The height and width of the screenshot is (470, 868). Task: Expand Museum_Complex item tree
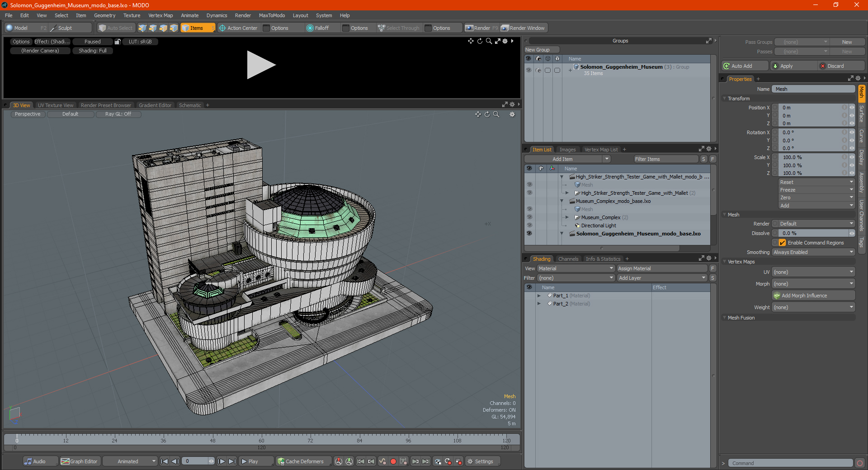(567, 217)
